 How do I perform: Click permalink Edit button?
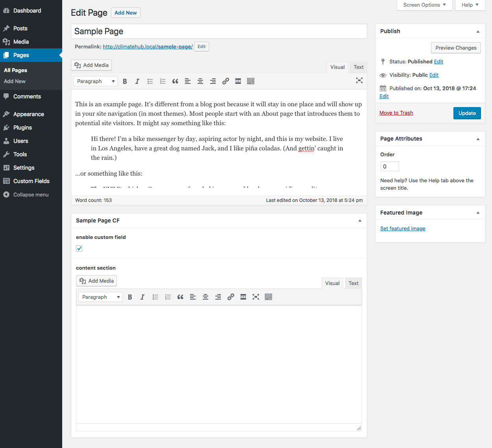(202, 46)
